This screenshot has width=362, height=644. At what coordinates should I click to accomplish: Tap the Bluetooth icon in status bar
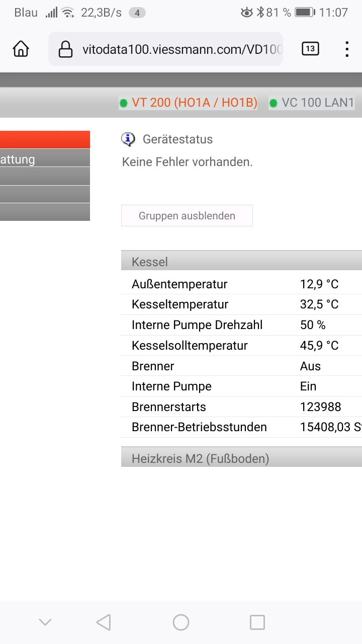(260, 13)
